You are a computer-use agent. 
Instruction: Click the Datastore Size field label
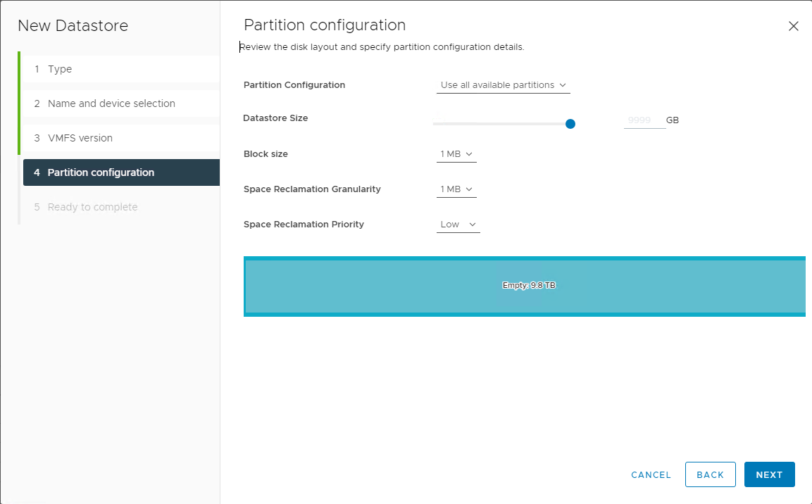pos(275,118)
